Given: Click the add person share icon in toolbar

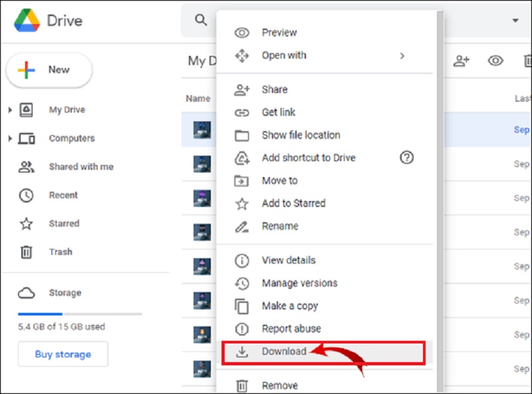Looking at the screenshot, I should click(x=462, y=61).
